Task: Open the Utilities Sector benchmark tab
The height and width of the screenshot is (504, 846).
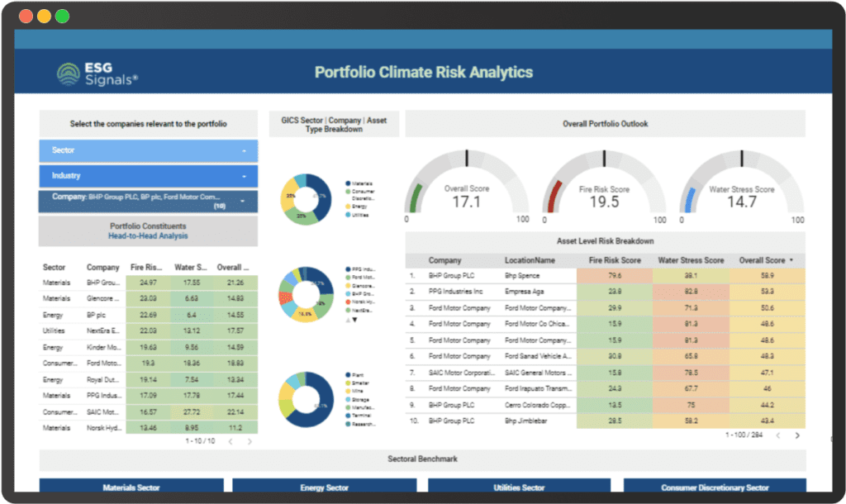Action: (519, 486)
